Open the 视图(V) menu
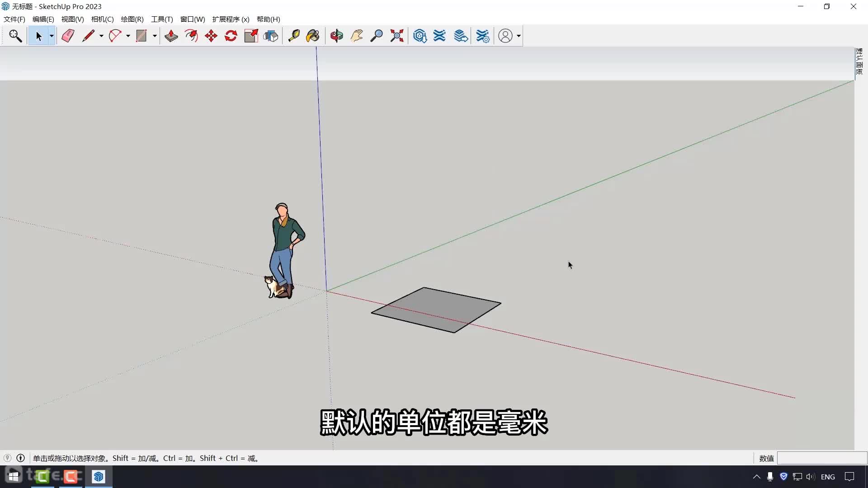 click(73, 19)
